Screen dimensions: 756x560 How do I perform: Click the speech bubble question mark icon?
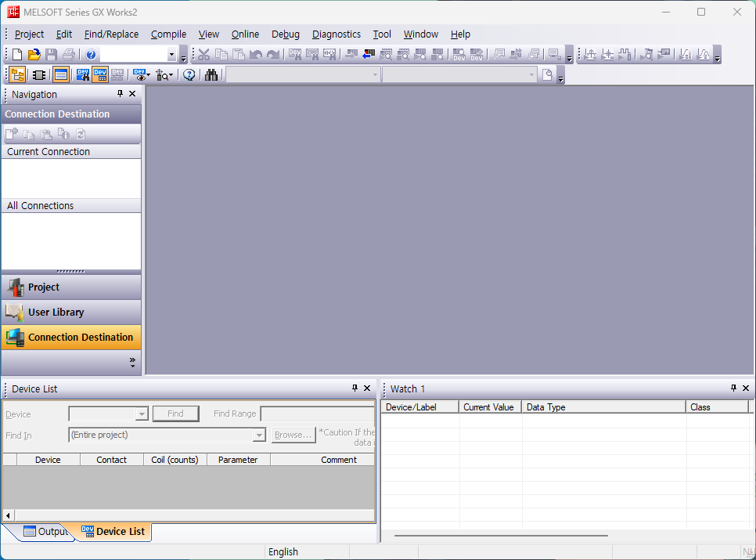189,74
